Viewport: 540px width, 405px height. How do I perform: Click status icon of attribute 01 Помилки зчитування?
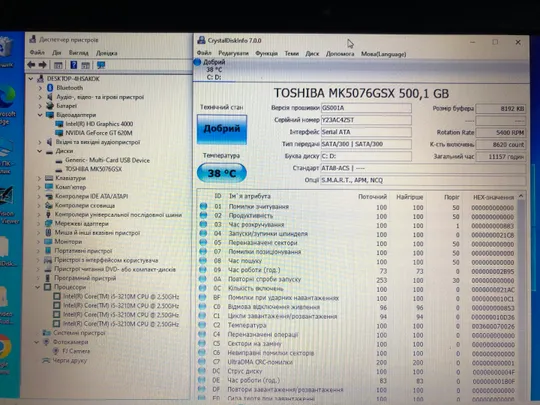pos(203,206)
